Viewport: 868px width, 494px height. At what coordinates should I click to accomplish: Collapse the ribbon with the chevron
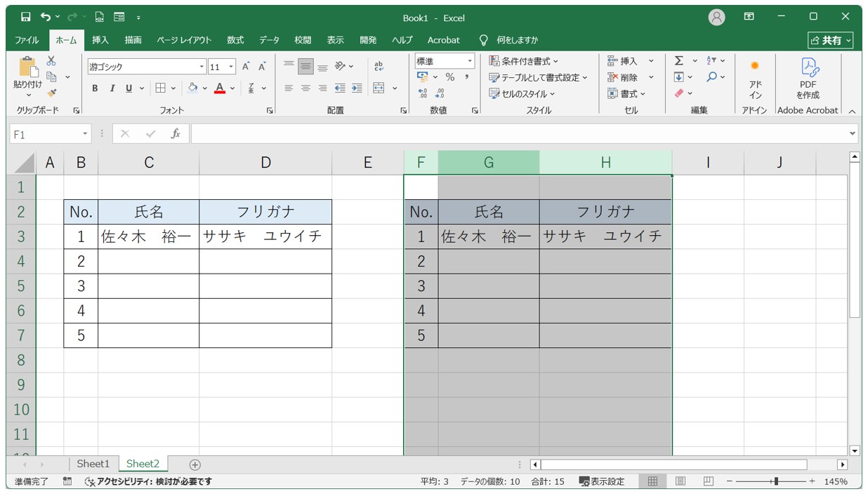(x=852, y=111)
